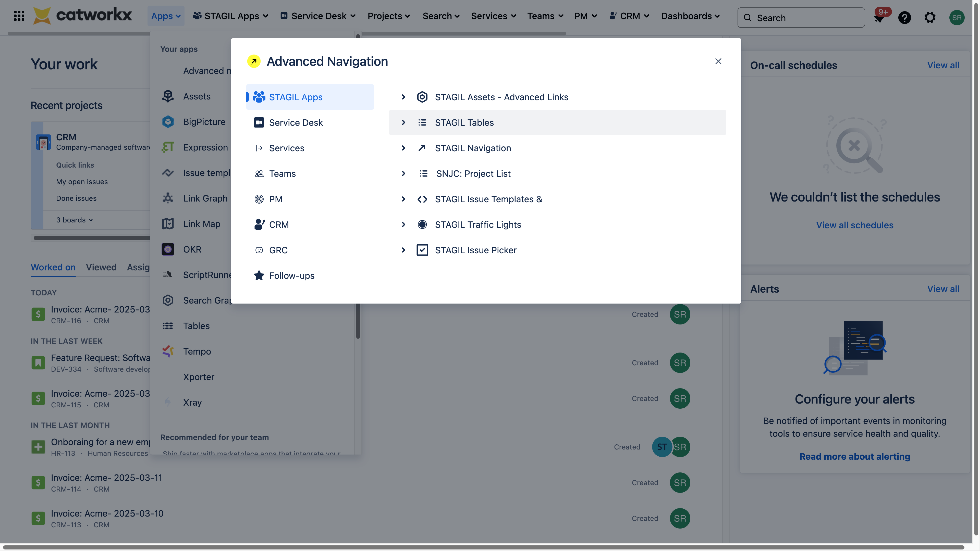The width and height of the screenshot is (980, 551).
Task: Switch to the Viewed tab
Action: [101, 267]
